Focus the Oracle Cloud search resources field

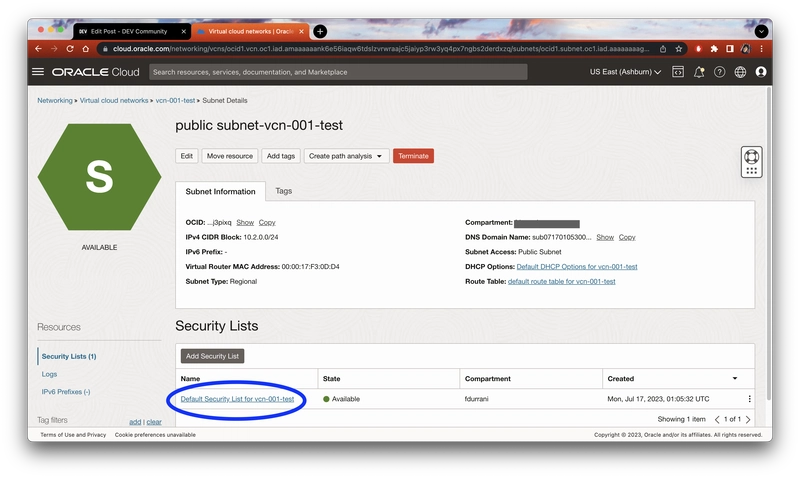[338, 72]
